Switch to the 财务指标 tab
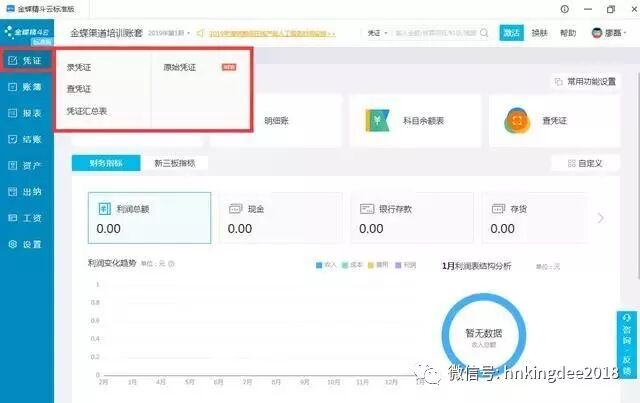Viewport: 640px width, 403px height. [x=106, y=163]
